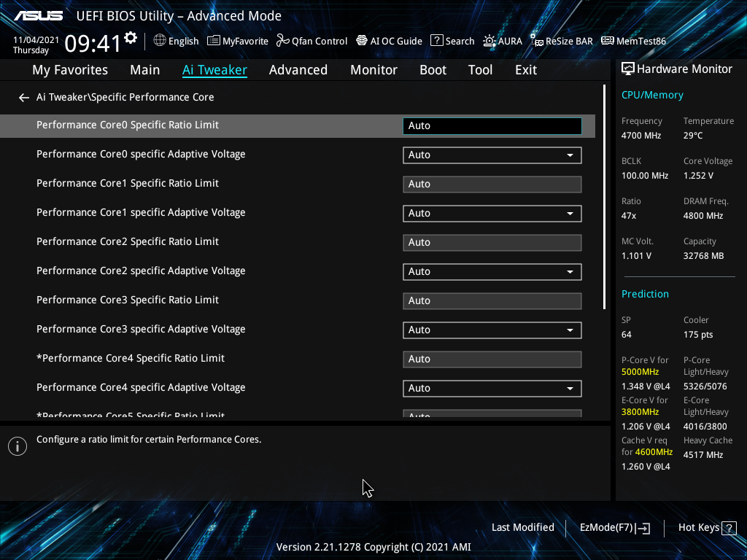Select Performance Core1 specific Adaptive Voltage label
This screenshot has width=747, height=560.
pos(141,212)
